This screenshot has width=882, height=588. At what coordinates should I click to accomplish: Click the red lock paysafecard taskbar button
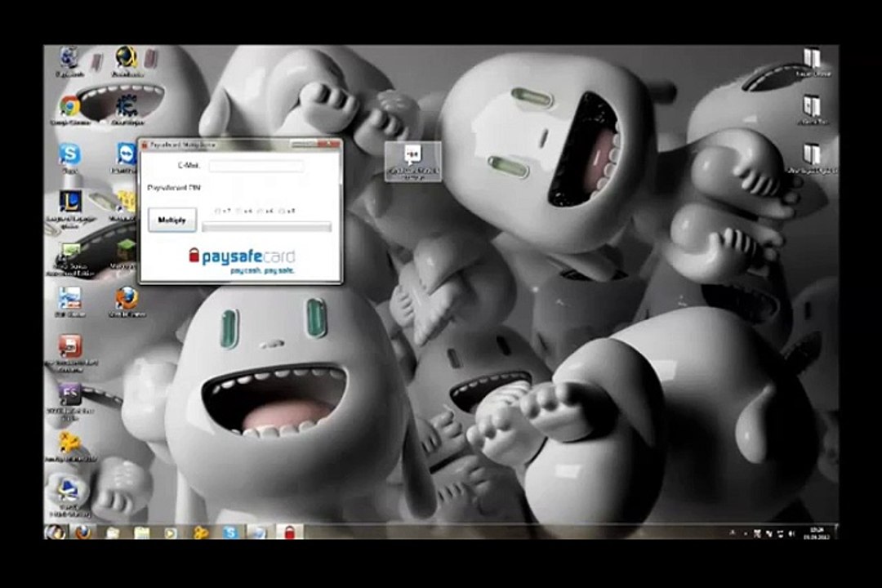click(x=289, y=532)
